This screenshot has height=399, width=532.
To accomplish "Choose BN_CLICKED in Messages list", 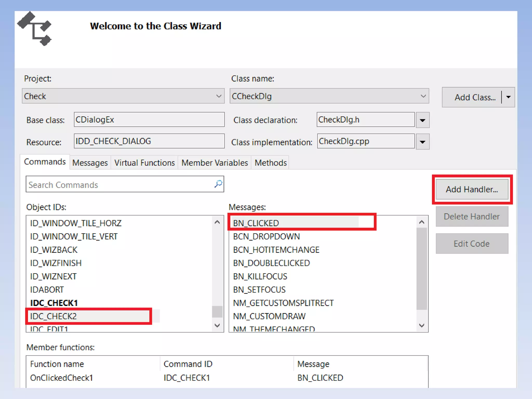I will point(256,223).
